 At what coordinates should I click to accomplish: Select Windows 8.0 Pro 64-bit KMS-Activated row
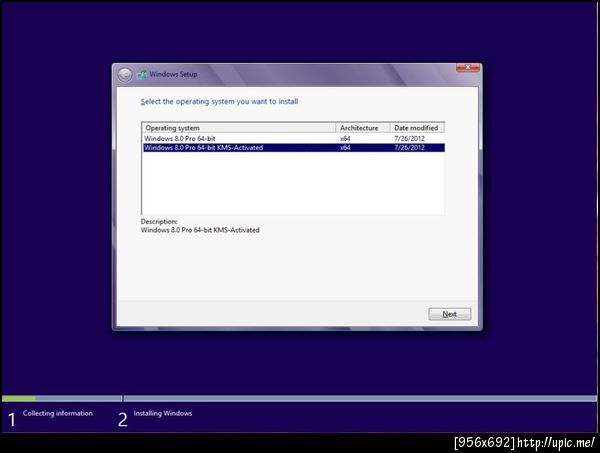pos(293,148)
